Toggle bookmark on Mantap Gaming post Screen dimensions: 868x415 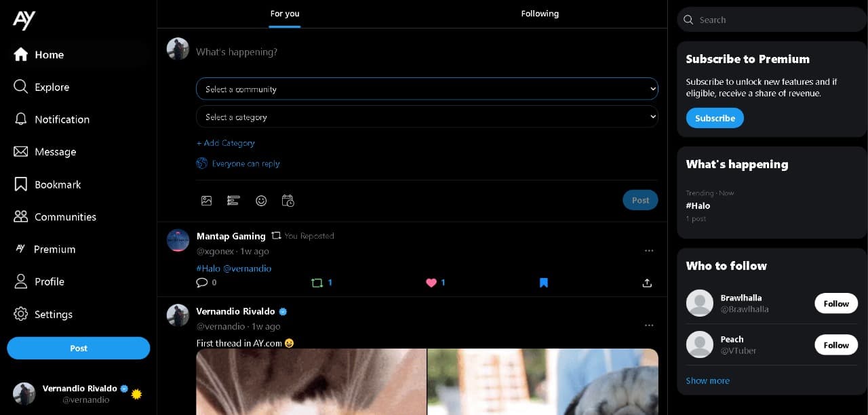544,283
